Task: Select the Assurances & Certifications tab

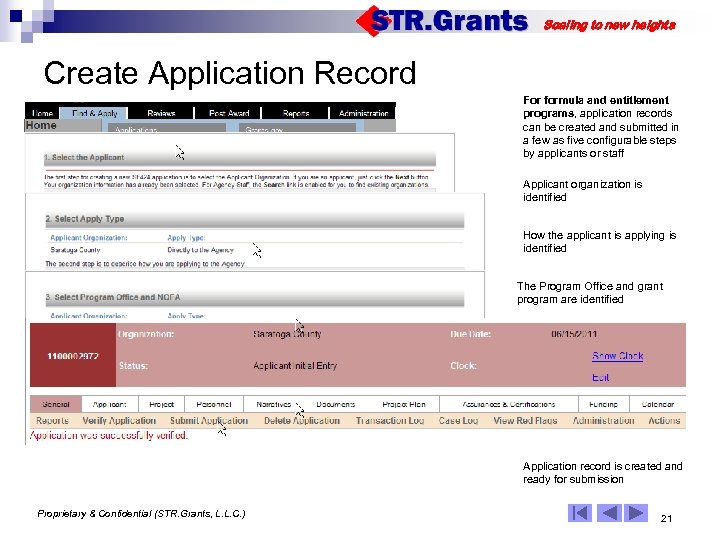Action: 508,405
